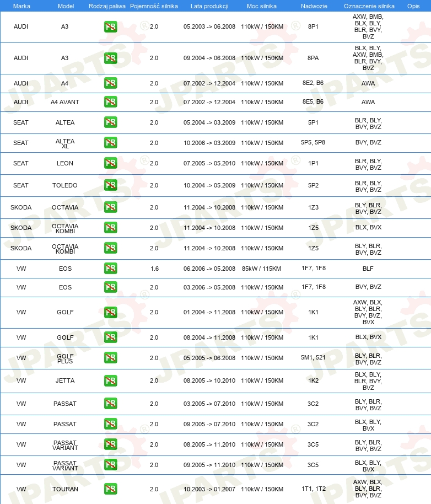Click the fuel icon for AUDI A3 8PA
This screenshot has height=504, width=431.
pyautogui.click(x=110, y=58)
